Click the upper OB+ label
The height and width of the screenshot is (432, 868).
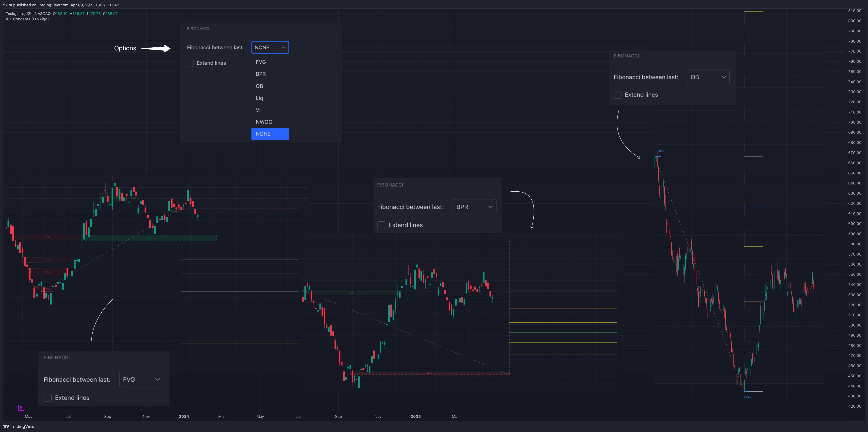(x=660, y=151)
